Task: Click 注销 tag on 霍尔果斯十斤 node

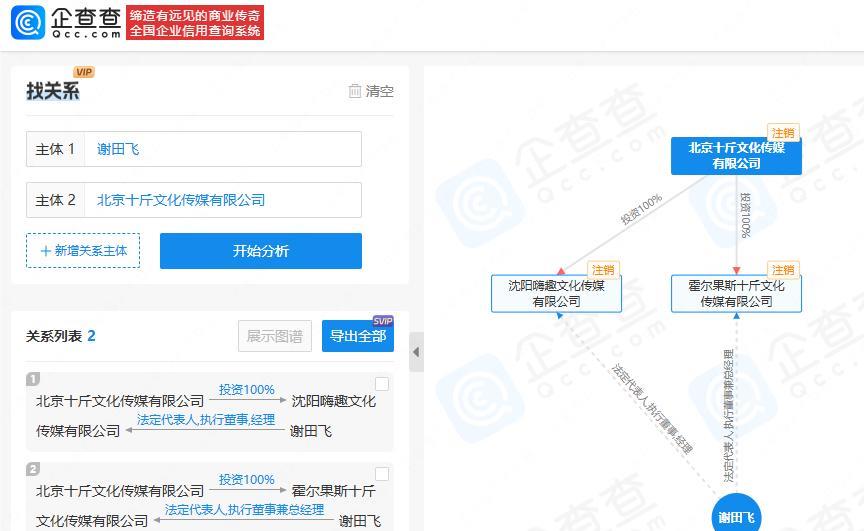Action: 783,270
